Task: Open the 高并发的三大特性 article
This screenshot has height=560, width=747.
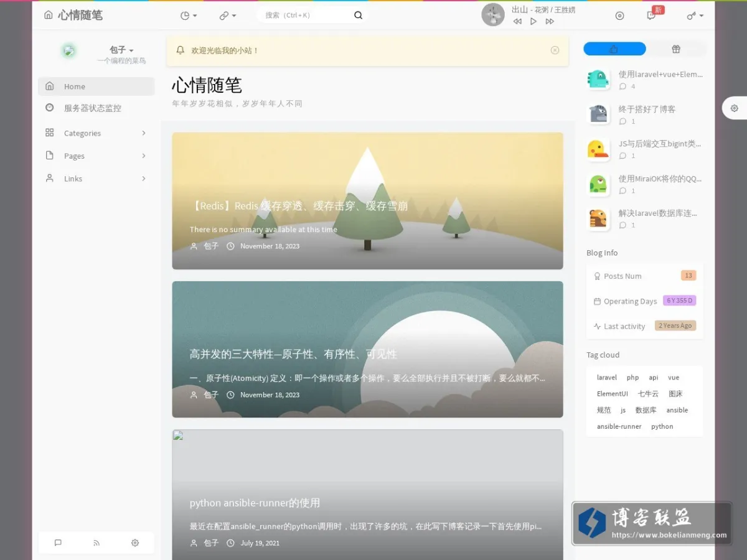Action: coord(367,349)
